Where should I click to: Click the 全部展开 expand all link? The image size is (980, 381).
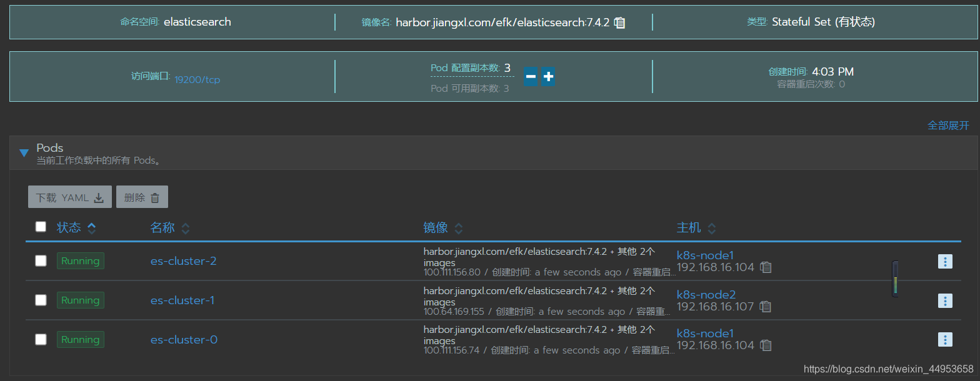pos(948,126)
